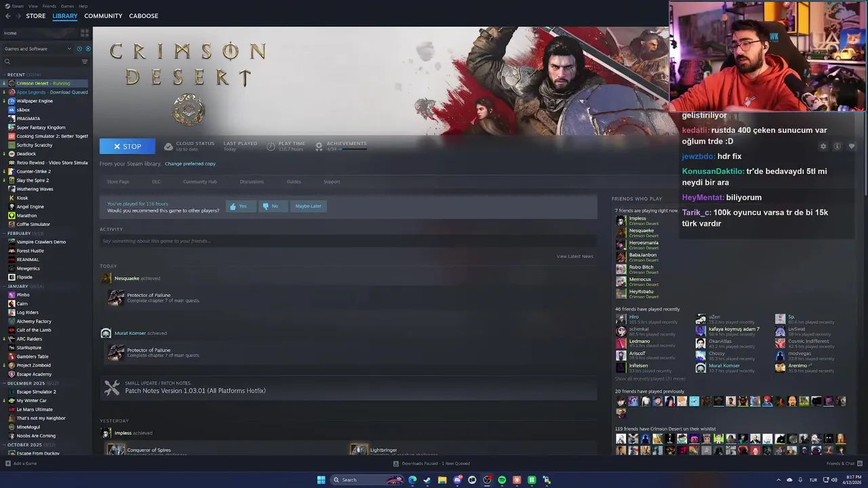Viewport: 868px width, 488px height.
Task: Open Downloads Paused status
Action: click(432, 464)
